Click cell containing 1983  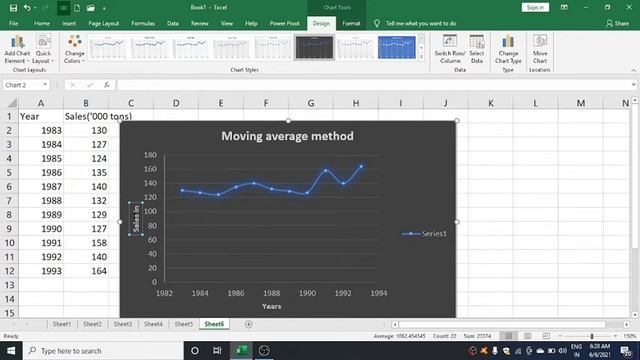41,130
